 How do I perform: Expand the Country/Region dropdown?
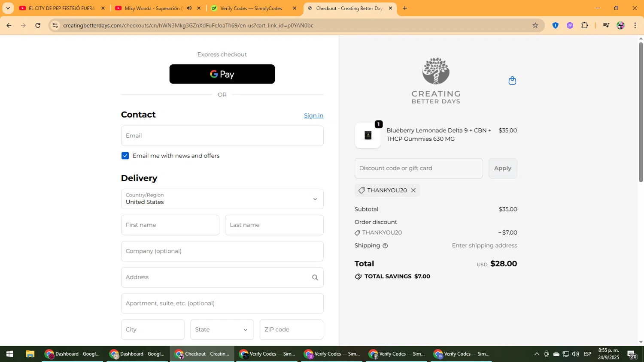tap(222, 199)
